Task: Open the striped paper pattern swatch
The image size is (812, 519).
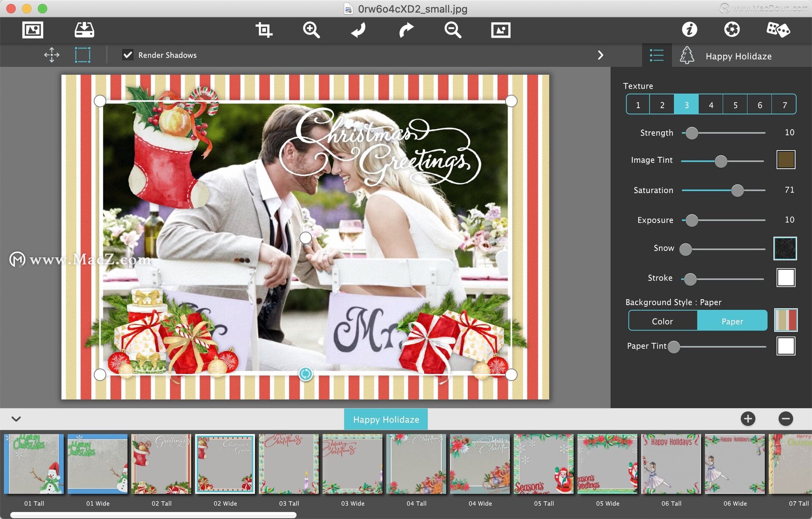Action: (x=786, y=320)
